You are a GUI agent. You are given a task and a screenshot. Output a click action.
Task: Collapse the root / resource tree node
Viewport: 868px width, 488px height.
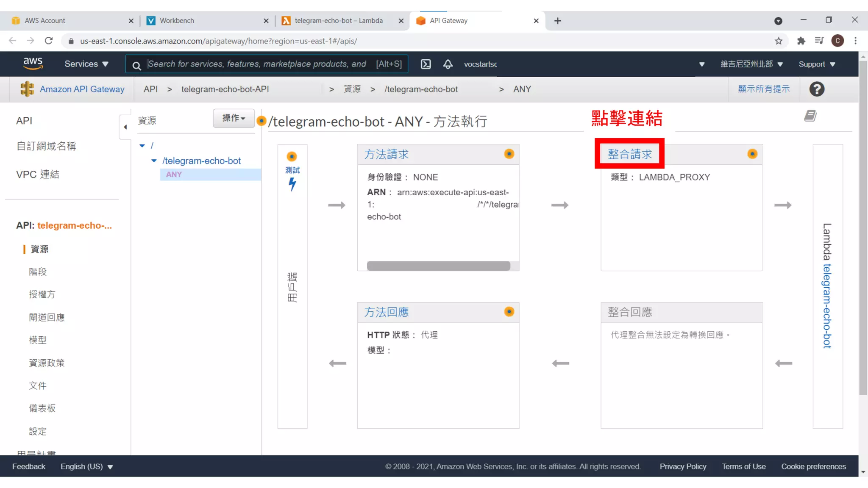(x=142, y=146)
